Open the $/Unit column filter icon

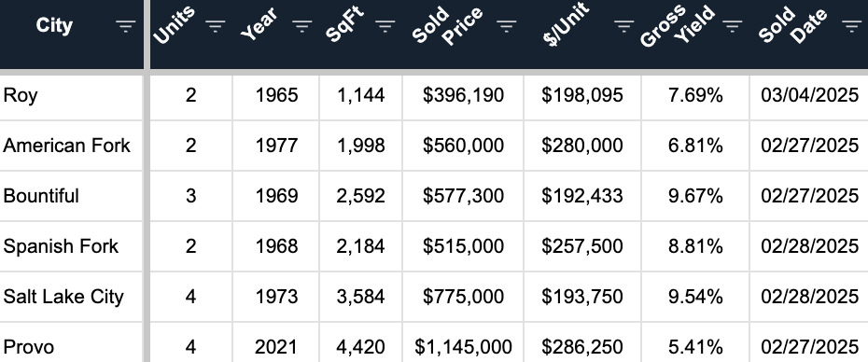[x=623, y=26]
